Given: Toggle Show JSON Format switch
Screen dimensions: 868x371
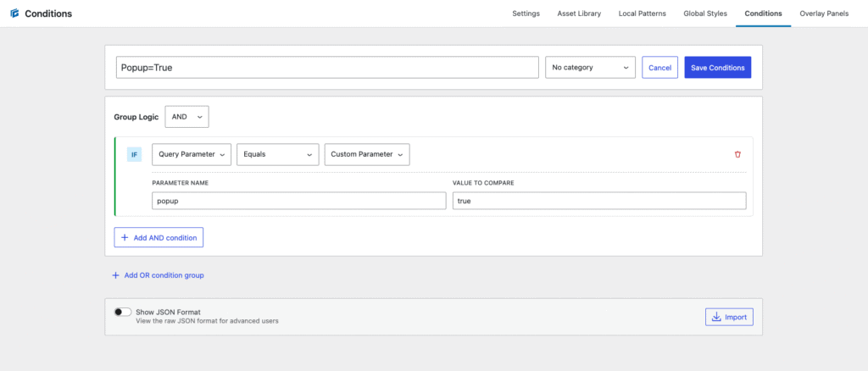Looking at the screenshot, I should point(122,312).
